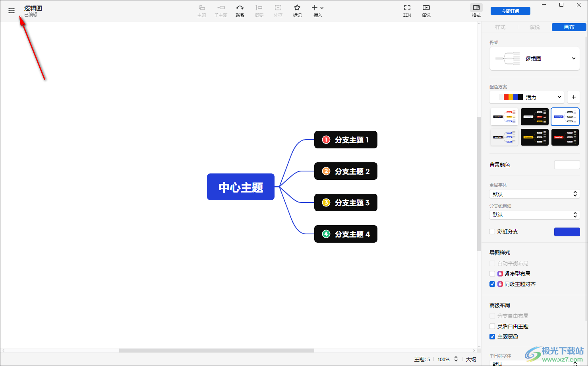Toggle the 格式 format panel

tap(476, 11)
